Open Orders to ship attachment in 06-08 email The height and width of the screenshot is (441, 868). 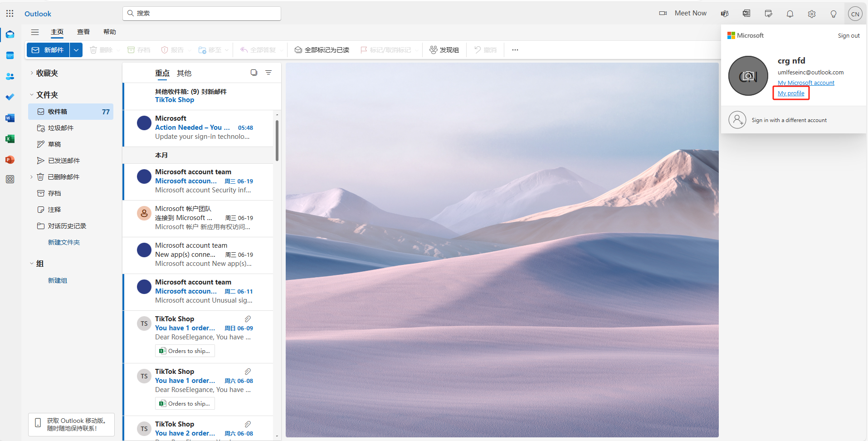click(185, 403)
